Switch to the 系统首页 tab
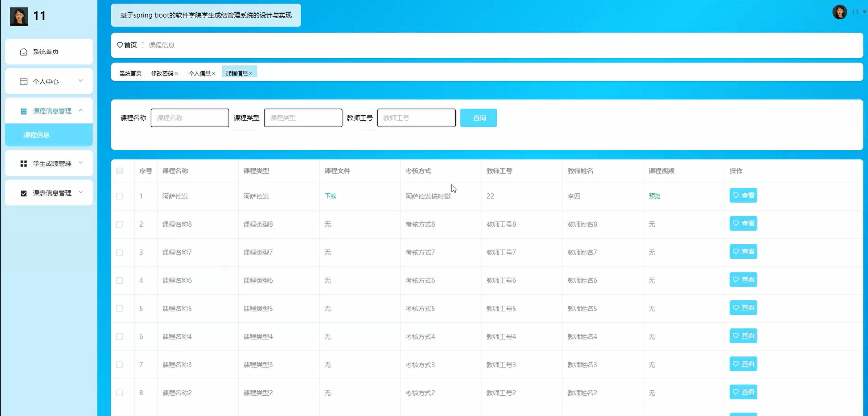 130,73
